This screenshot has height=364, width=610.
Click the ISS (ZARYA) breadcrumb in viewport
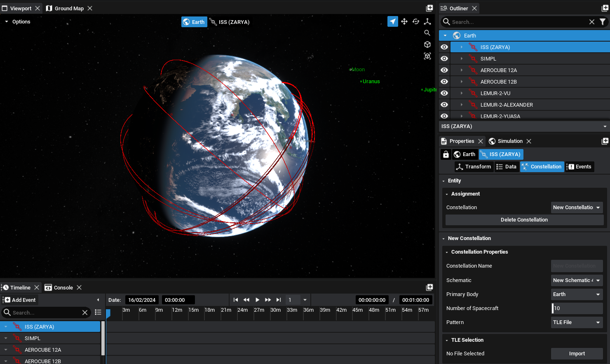(230, 22)
